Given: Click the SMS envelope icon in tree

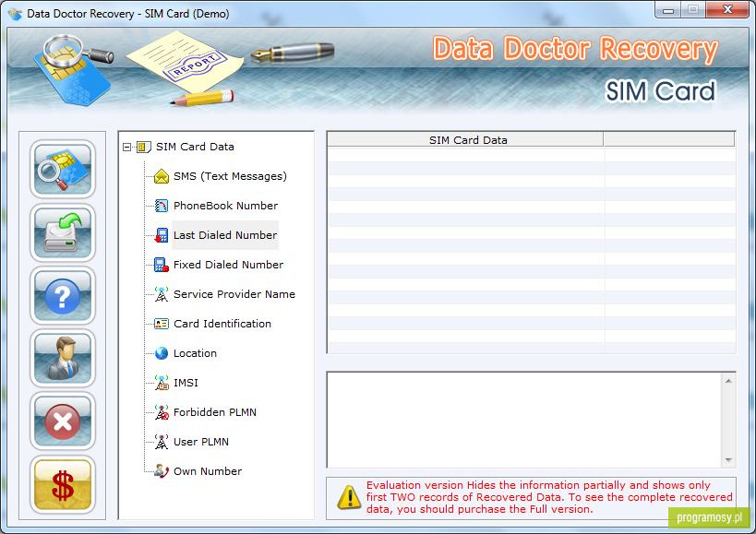Looking at the screenshot, I should (161, 176).
